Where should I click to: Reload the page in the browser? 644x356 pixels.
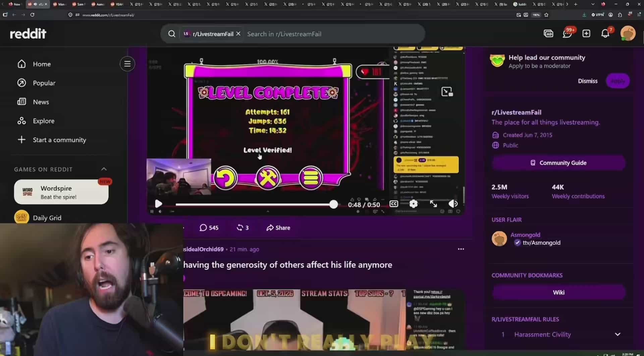click(32, 15)
